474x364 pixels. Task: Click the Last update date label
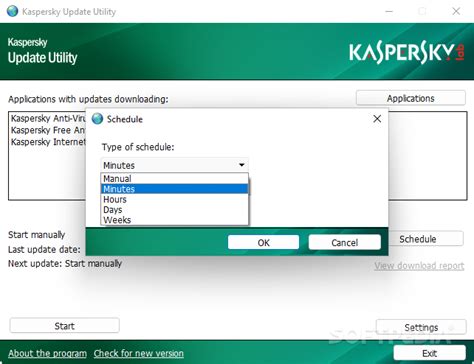[44, 249]
